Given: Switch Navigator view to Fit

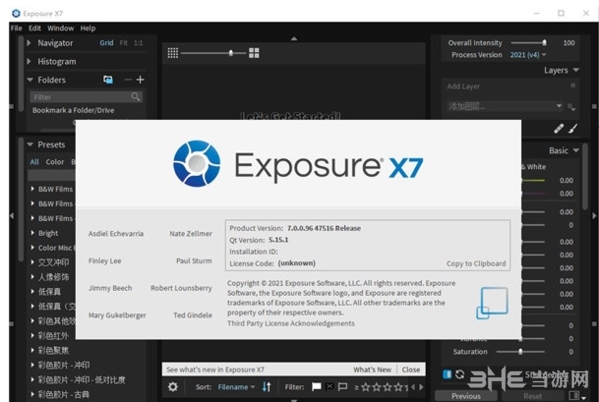Looking at the screenshot, I should point(123,43).
